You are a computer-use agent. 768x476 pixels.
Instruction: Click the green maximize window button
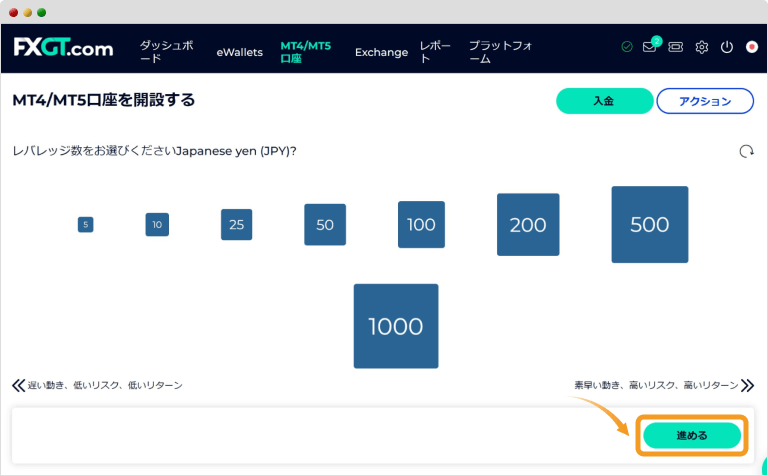coord(42,13)
